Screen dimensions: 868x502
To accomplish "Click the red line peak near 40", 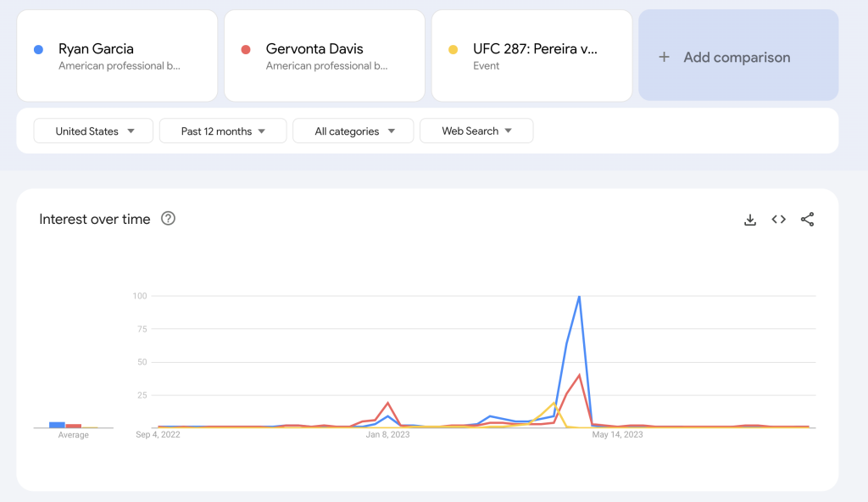I will [579, 375].
